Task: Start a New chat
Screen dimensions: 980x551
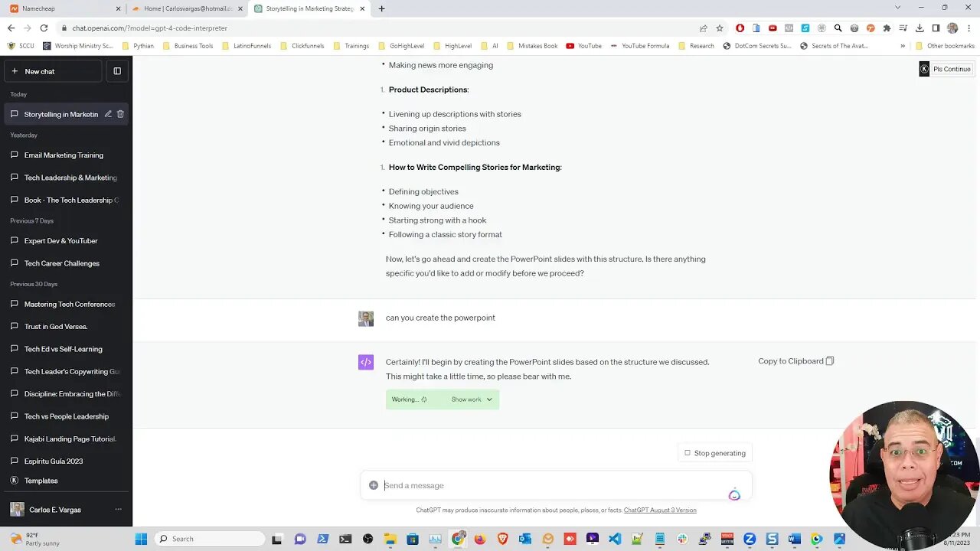Action: click(53, 71)
